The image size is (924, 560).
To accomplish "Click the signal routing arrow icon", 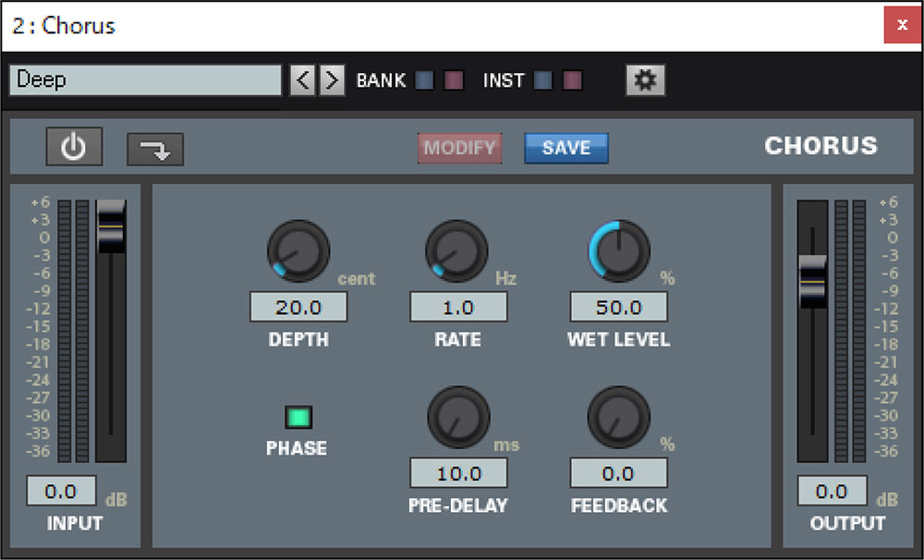I will pos(155,150).
